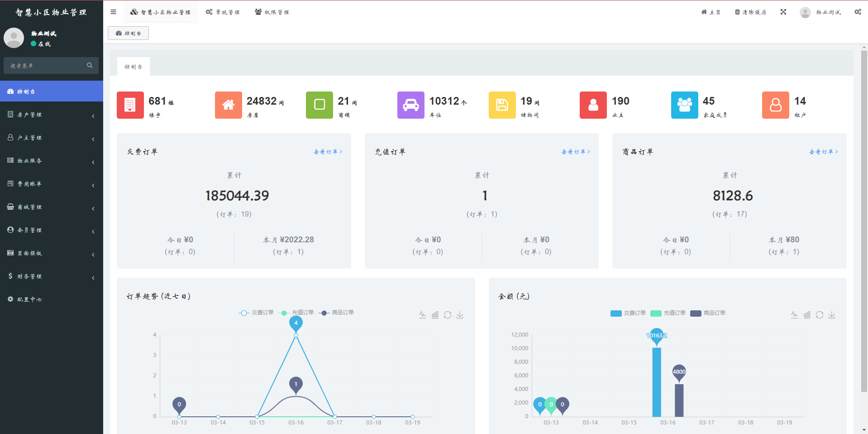Screen dimensions: 868x434
Task: Toggle 交费订单 legend in 订单趋势 chart
Action: pyautogui.click(x=256, y=313)
